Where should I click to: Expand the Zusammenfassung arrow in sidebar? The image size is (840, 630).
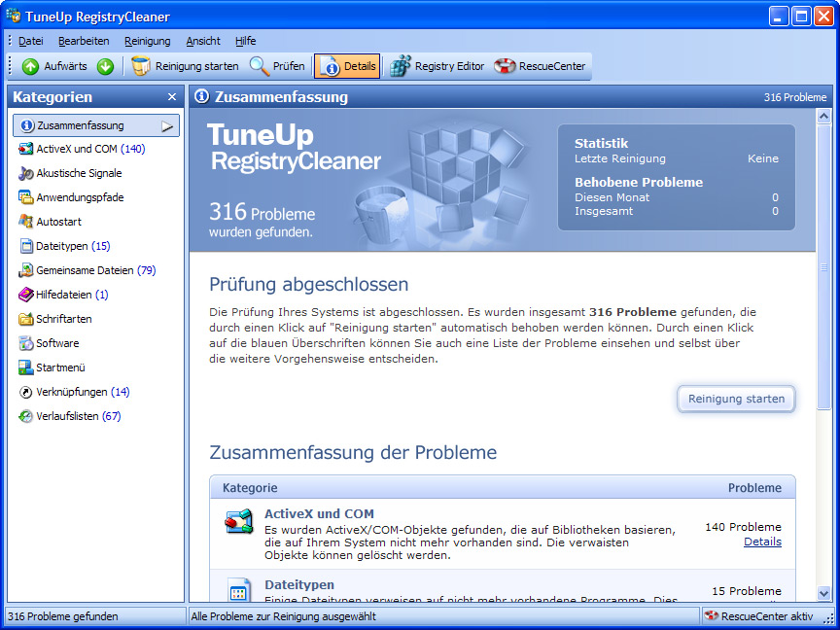click(167, 126)
